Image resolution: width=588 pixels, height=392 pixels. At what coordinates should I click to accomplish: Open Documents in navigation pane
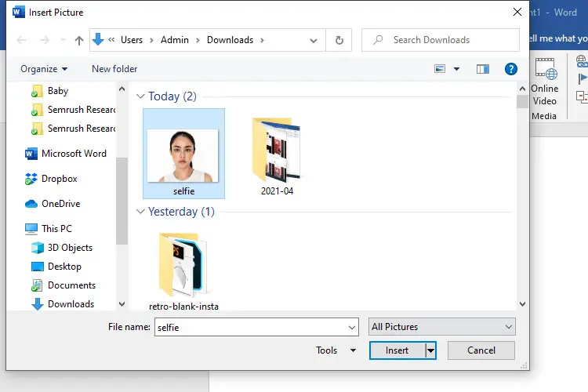(x=64, y=285)
